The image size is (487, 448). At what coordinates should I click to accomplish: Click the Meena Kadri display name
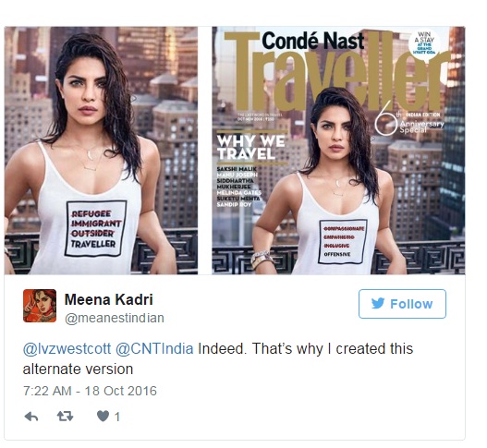point(109,299)
